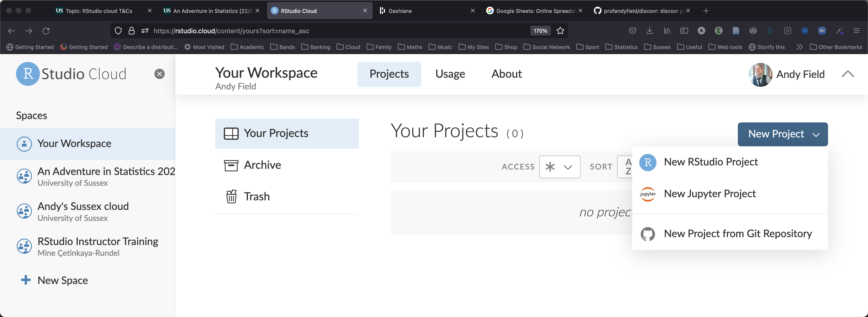Viewport: 868px width, 317px height.
Task: Open the ACCESS filter dropdown
Action: [x=559, y=167]
